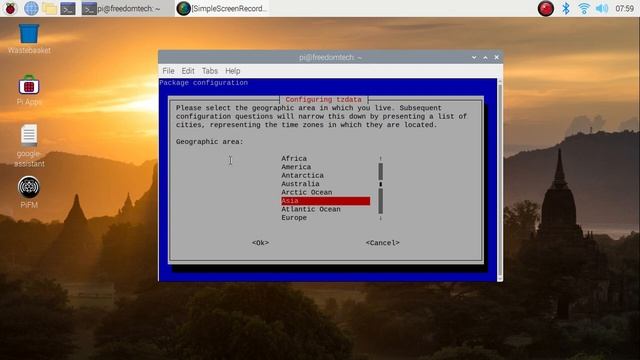Viewport: 640px width, 360px height.
Task: Open the Wi-Fi network menu
Action: pyautogui.click(x=584, y=8)
